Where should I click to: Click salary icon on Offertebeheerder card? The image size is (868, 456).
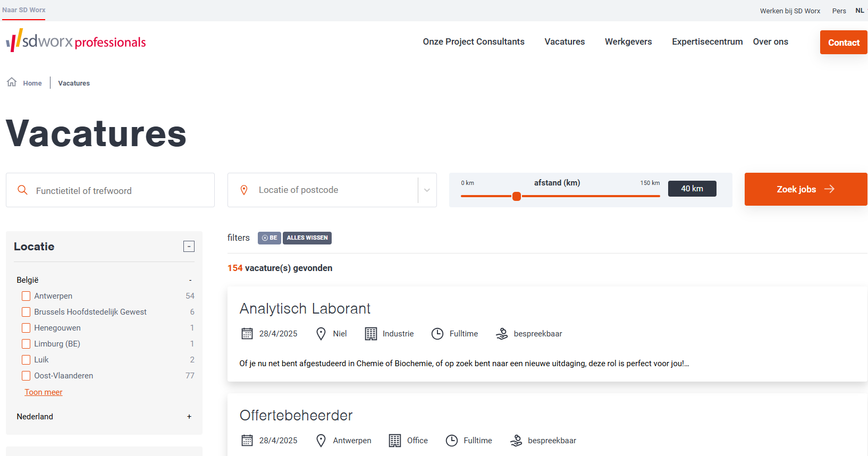pos(516,441)
